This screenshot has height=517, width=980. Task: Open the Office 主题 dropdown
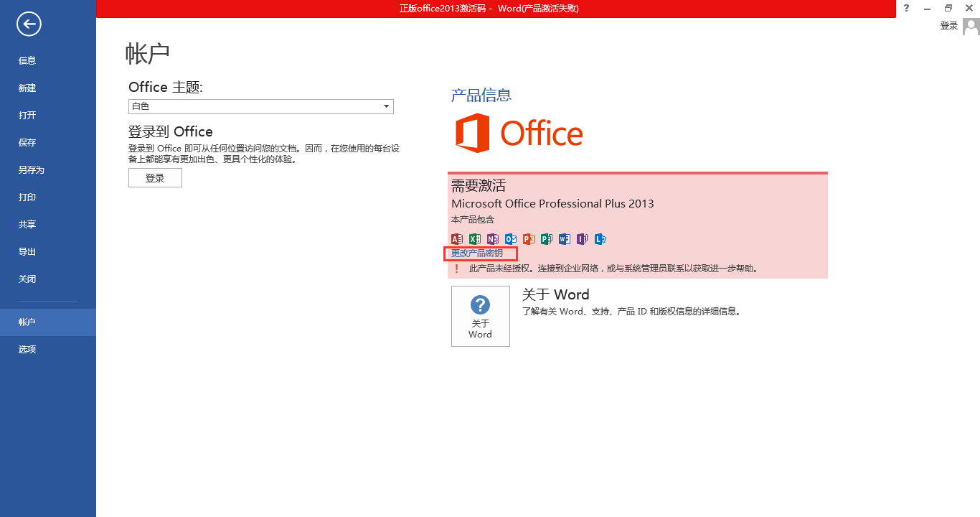(x=386, y=106)
